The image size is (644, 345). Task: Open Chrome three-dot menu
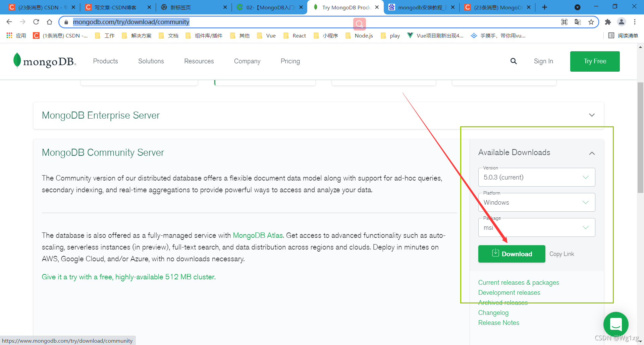tap(635, 22)
